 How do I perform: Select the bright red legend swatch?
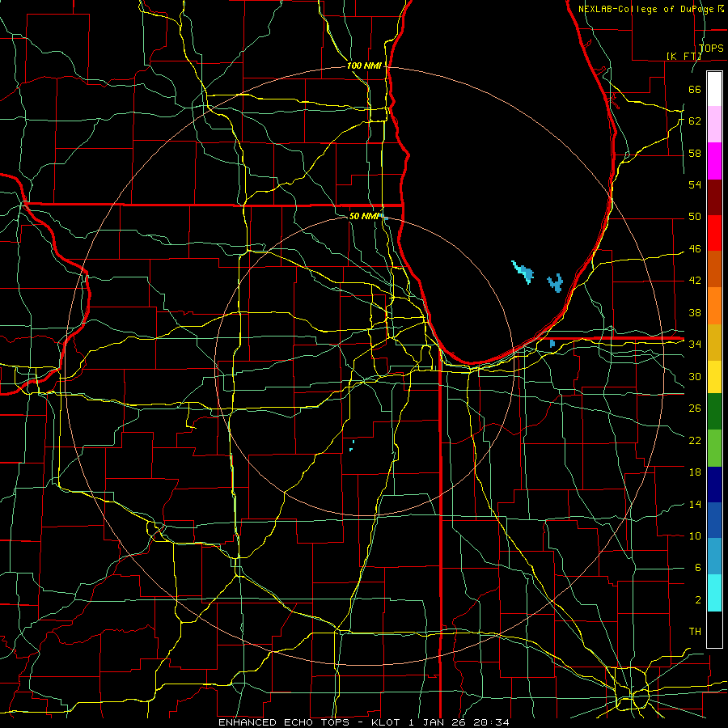pos(714,233)
